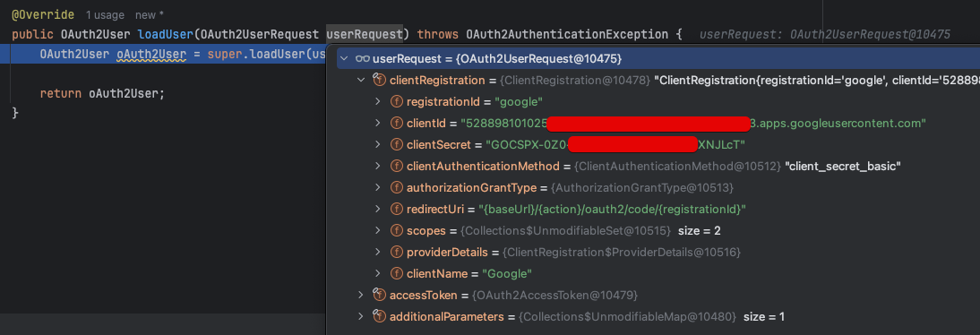Click the highlighted userRequest parameter in the signature

pos(365,33)
